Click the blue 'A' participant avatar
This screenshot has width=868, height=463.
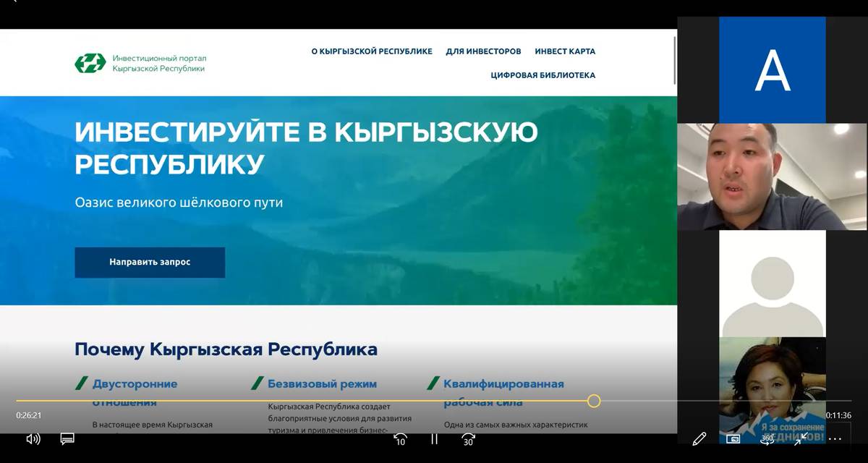[772, 70]
